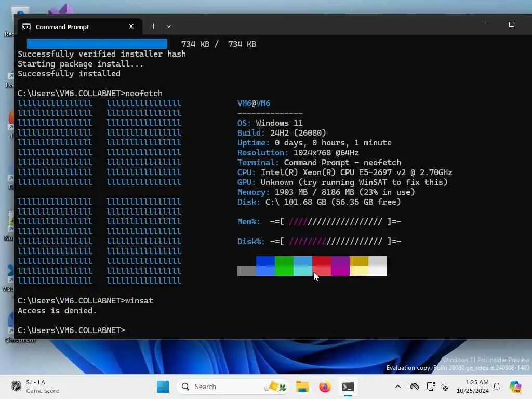The image size is (532, 399).
Task: Click the Chromium desktop shortcut
Action: (x=20, y=327)
